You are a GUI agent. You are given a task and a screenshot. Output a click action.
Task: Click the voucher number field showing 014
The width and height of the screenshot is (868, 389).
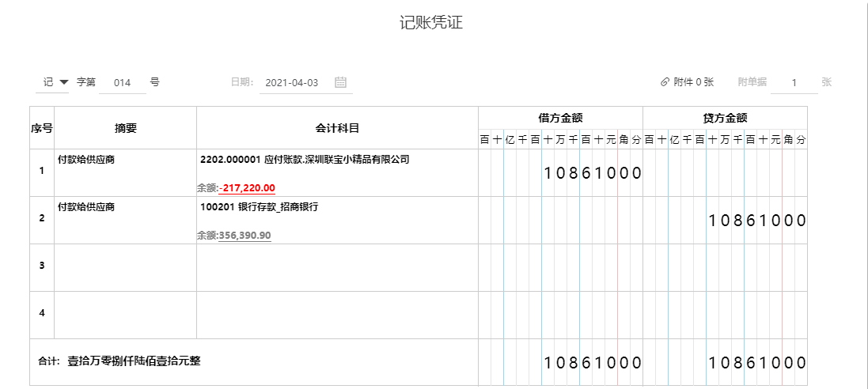coord(123,82)
